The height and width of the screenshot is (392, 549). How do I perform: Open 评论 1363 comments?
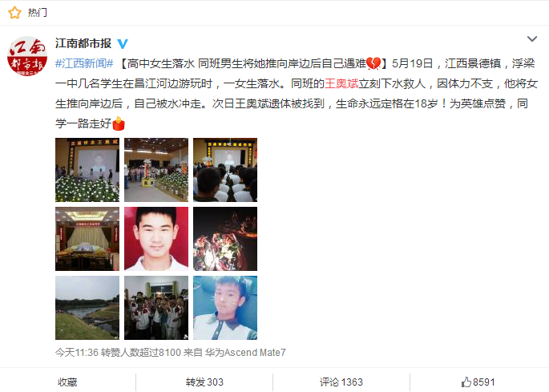(341, 382)
